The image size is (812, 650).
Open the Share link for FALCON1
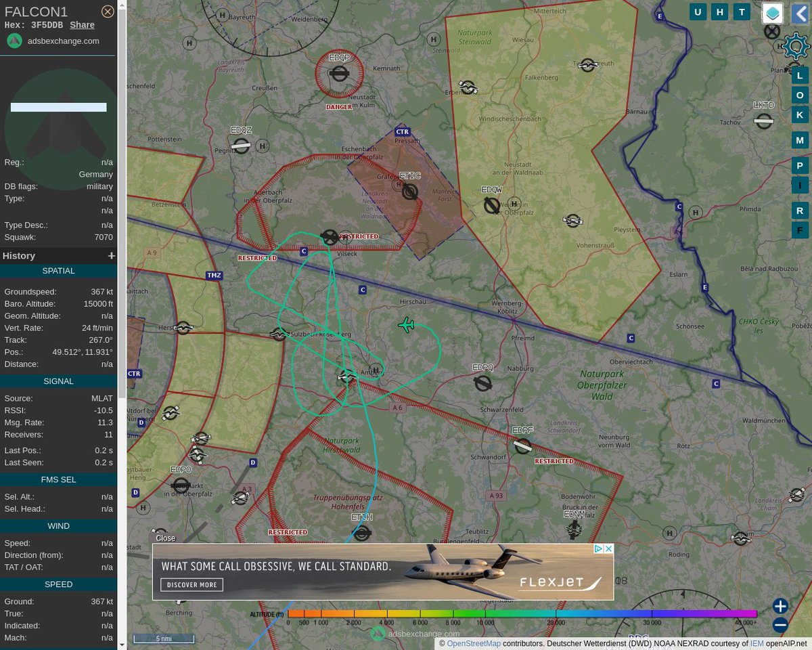[81, 24]
